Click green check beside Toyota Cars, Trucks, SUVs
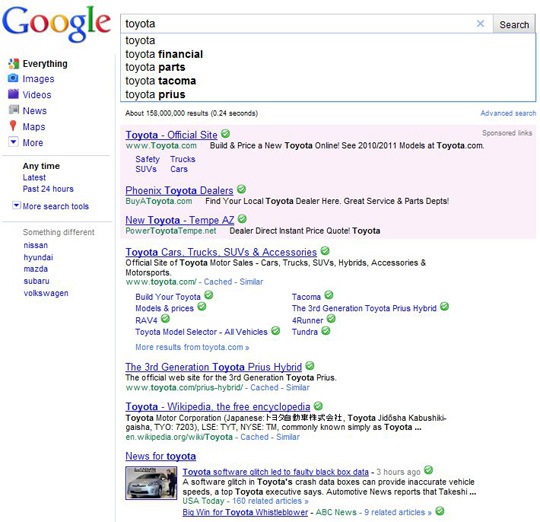540x522 pixels. pos(325,250)
